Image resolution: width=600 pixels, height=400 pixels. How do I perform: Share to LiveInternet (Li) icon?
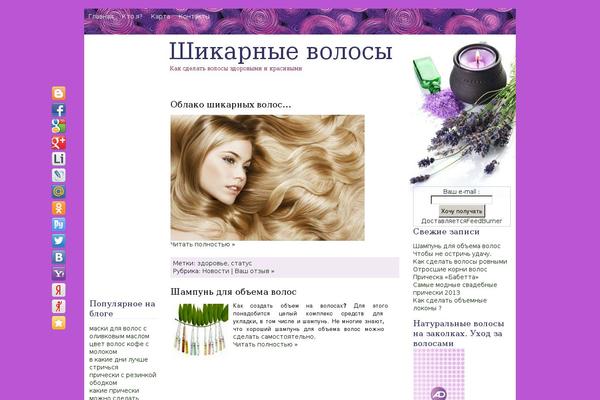(59, 159)
